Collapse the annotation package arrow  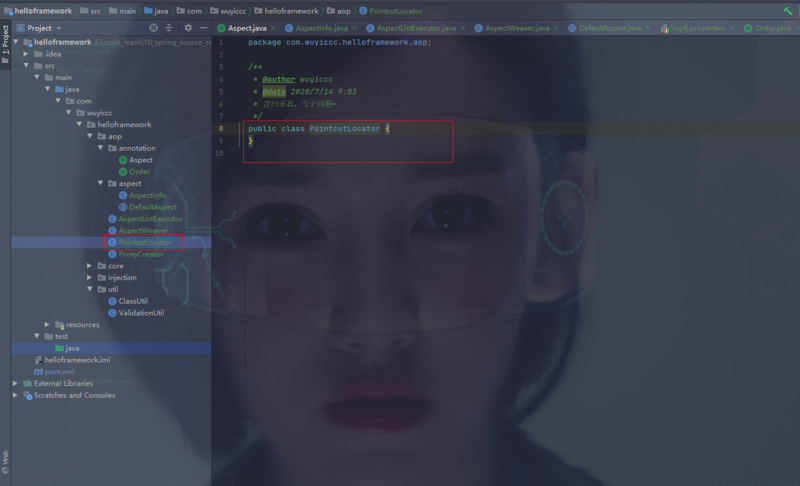click(101, 148)
